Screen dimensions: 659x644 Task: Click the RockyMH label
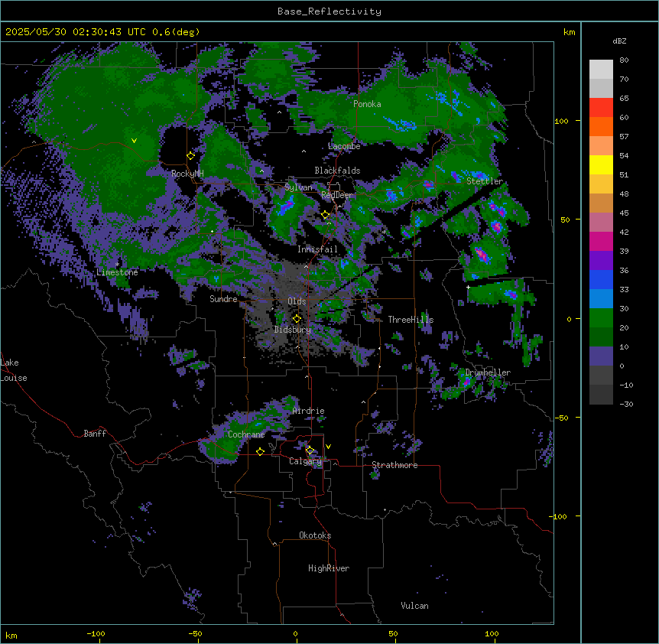pyautogui.click(x=187, y=174)
